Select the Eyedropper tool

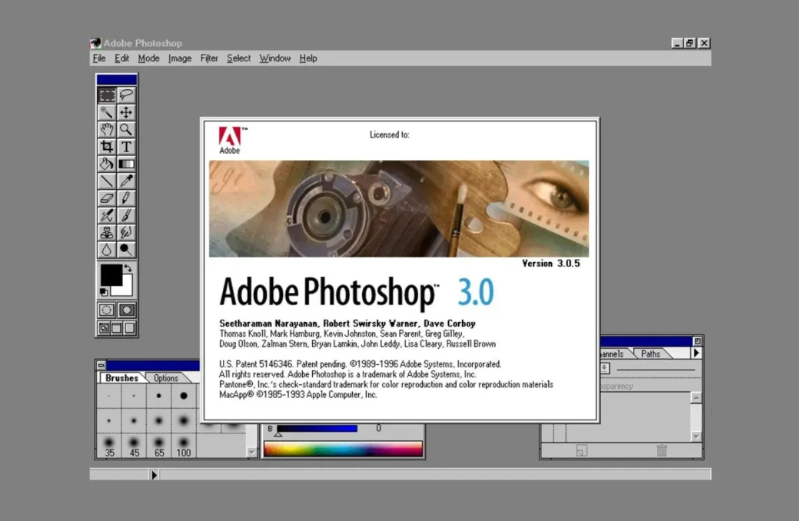[x=126, y=181]
